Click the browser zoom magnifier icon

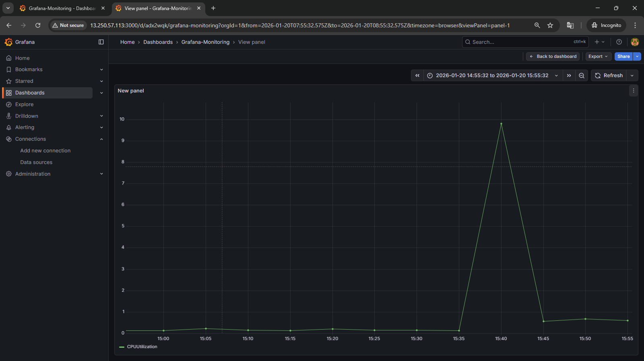click(537, 25)
